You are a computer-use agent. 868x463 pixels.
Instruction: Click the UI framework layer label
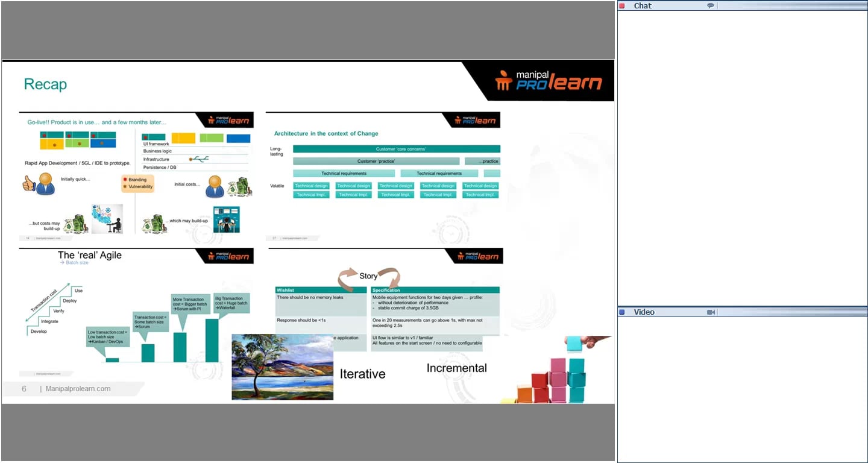tap(156, 144)
